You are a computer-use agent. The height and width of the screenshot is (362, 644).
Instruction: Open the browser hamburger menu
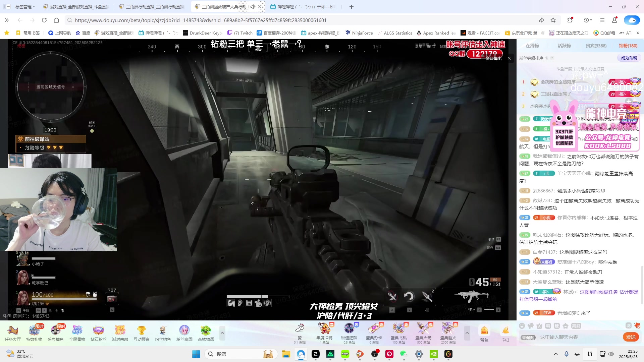[602, 20]
